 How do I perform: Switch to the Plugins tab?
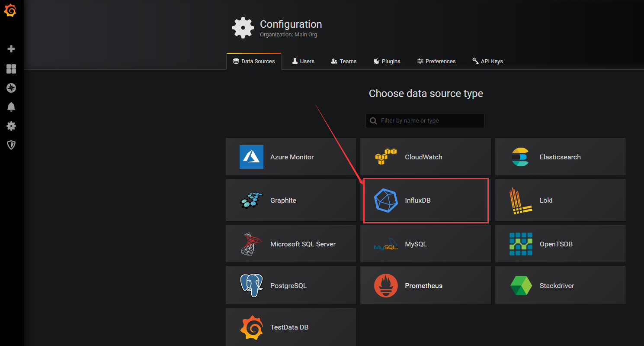click(387, 61)
